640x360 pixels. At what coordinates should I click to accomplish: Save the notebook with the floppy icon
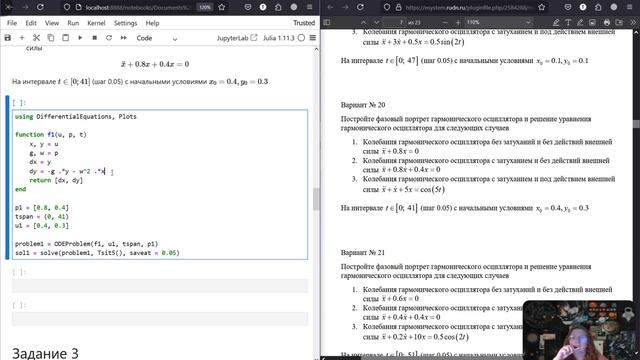8,38
